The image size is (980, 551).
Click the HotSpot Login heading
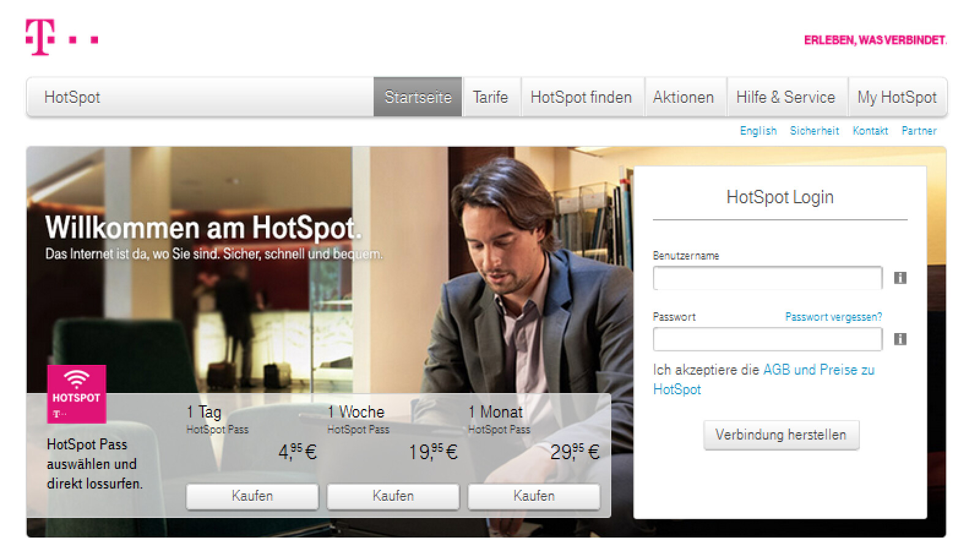pos(780,197)
